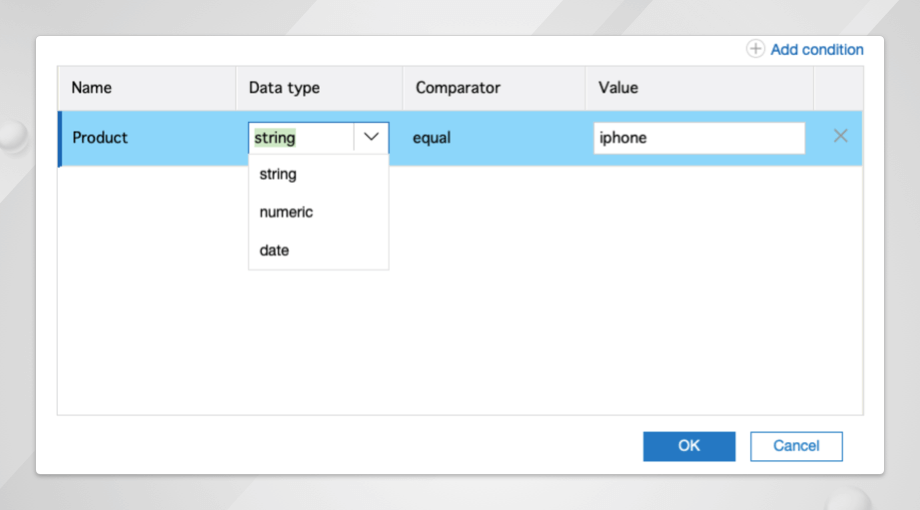Viewport: 920px width, 510px height.
Task: Select the Product name cell
Action: click(x=101, y=137)
